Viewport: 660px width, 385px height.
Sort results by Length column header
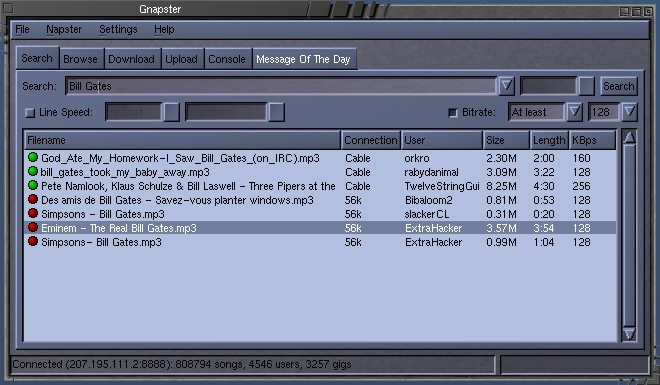pos(549,140)
